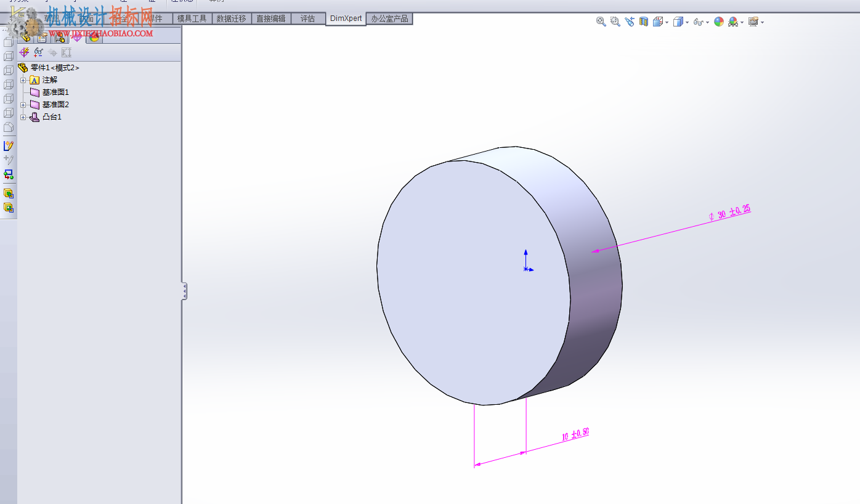The image size is (860, 504).
Task: Switch to the 评估 tab
Action: coord(308,18)
